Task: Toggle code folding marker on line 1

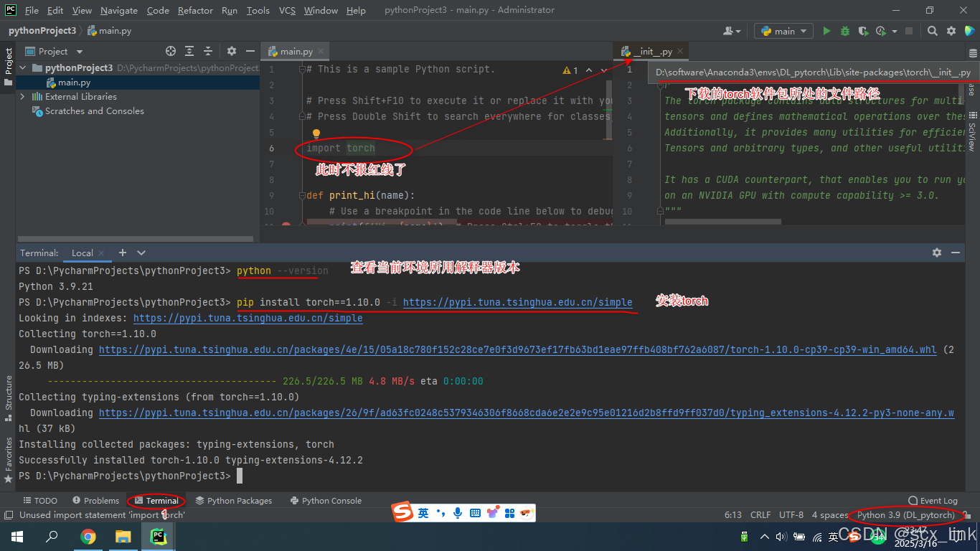Action: 303,70
